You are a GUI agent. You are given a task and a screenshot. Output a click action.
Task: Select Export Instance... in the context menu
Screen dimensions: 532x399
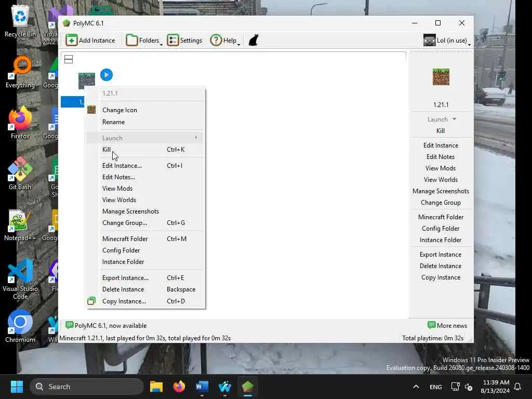coord(145,278)
